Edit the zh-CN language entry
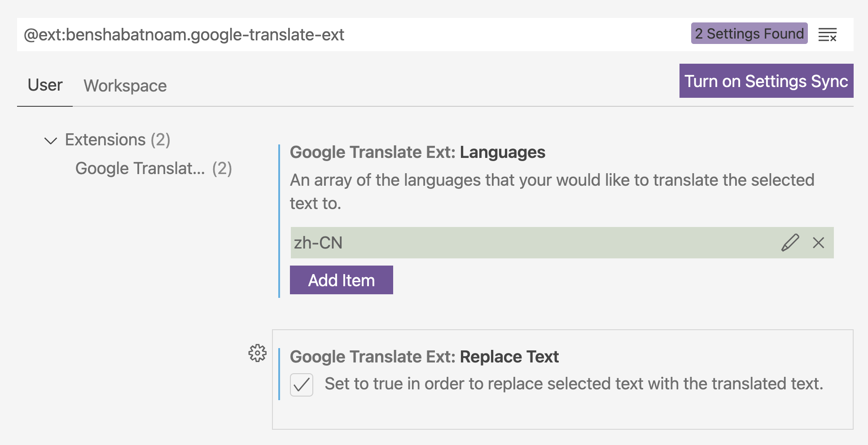Image resolution: width=868 pixels, height=445 pixels. tap(790, 243)
